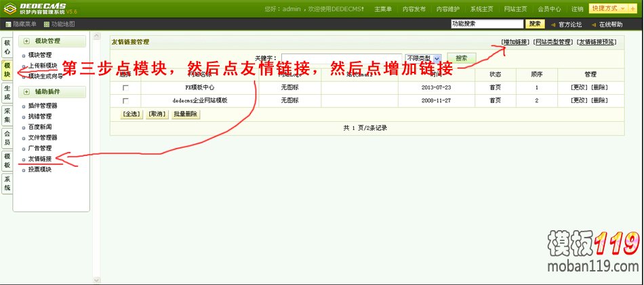Click the 增加链接 link
This screenshot has height=285, width=644.
pos(515,42)
